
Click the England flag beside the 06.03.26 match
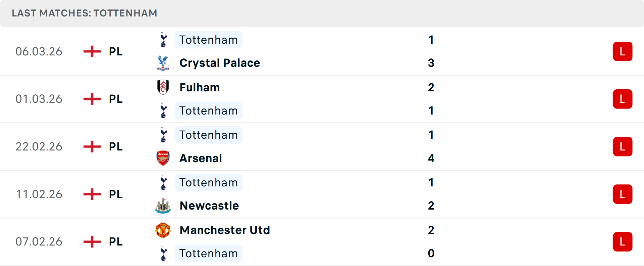92,51
